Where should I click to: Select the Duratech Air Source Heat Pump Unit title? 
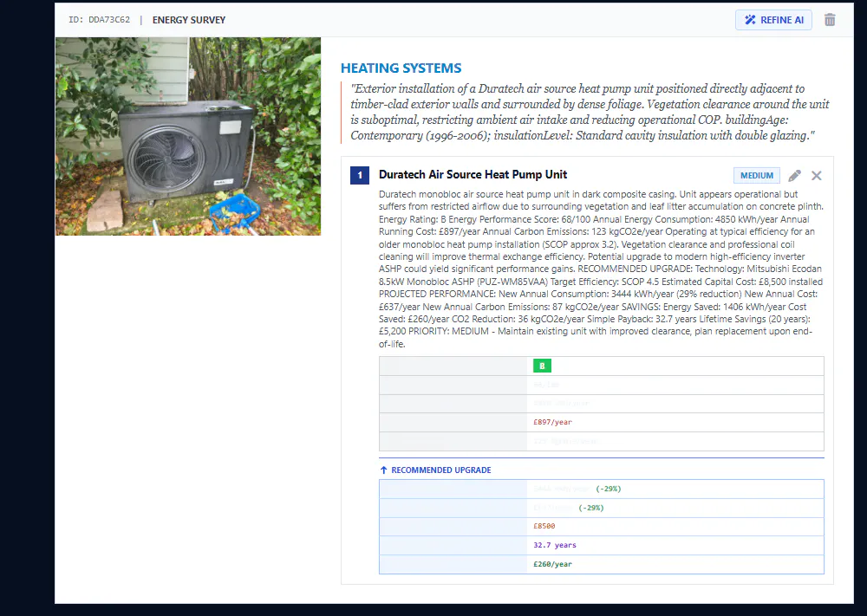[x=473, y=175]
